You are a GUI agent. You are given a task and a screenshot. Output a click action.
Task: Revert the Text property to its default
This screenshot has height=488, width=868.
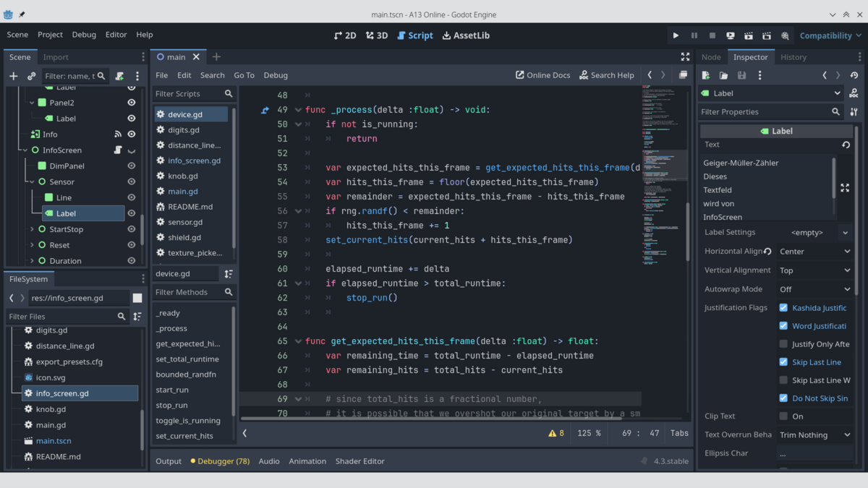pyautogui.click(x=846, y=145)
